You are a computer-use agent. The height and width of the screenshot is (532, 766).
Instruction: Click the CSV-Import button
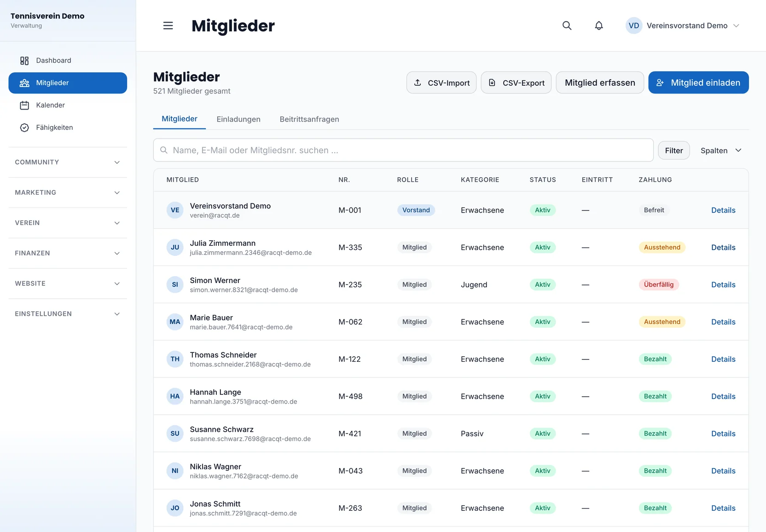(x=441, y=83)
